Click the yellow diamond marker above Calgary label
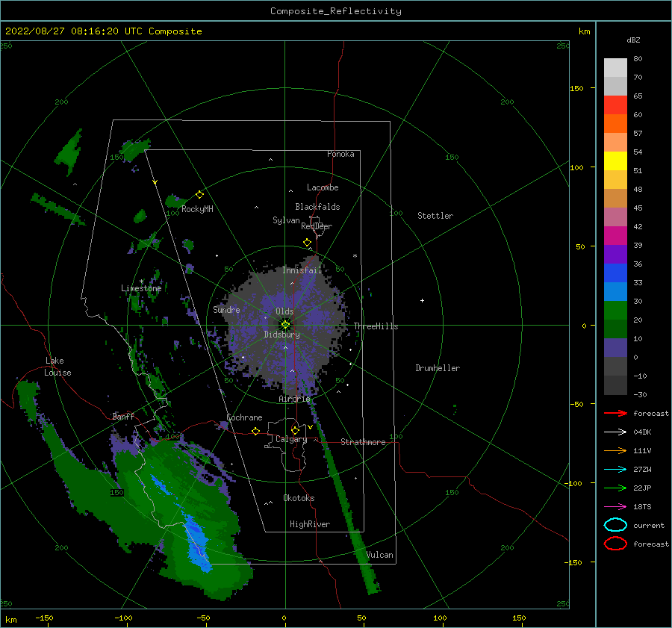The width and height of the screenshot is (672, 628). (x=295, y=430)
